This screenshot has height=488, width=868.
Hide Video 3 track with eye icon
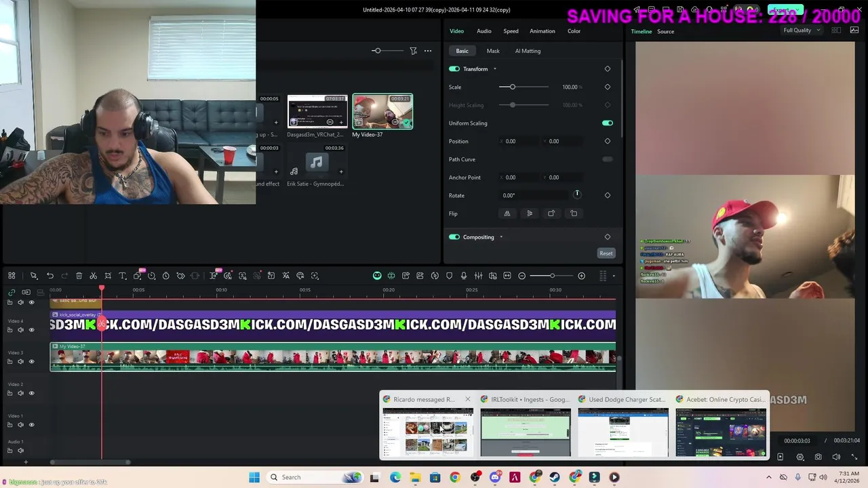coord(31,362)
